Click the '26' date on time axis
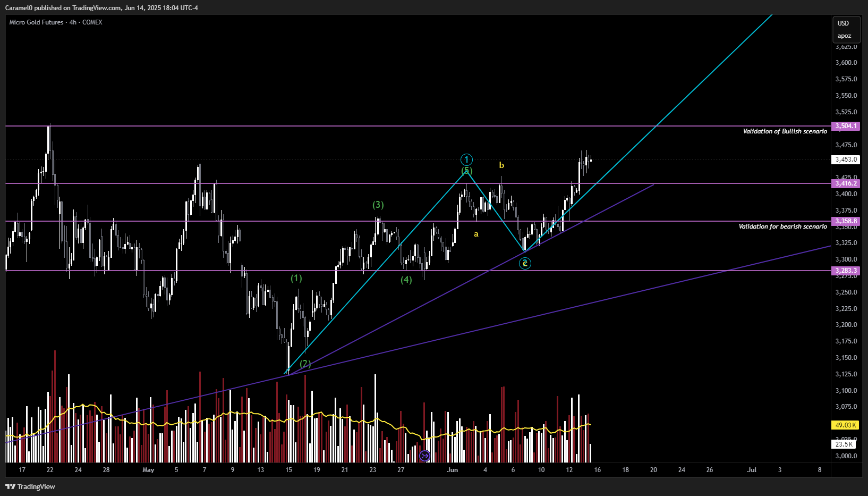868x496 pixels. click(710, 470)
